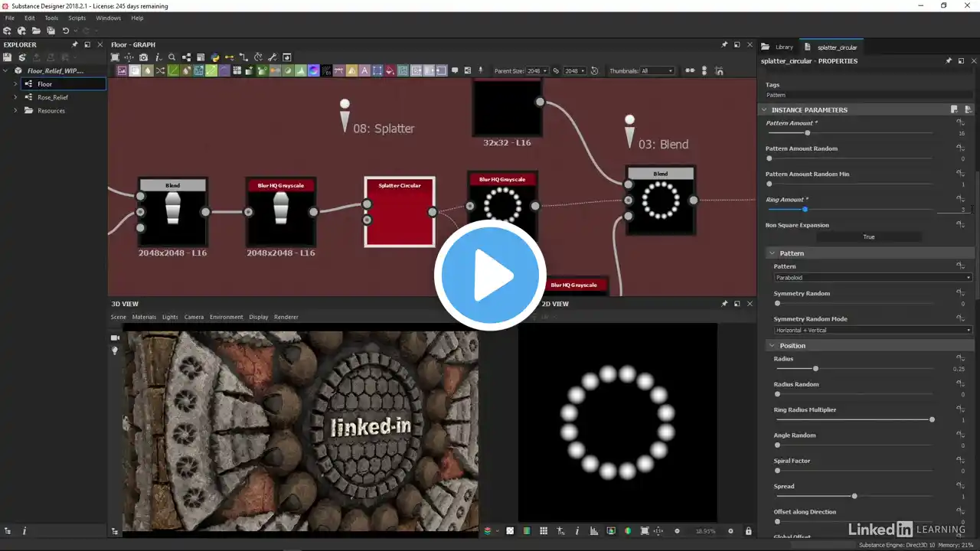Expand the Rose_Relief tree item
Viewport: 980px width, 551px height.
[15, 97]
